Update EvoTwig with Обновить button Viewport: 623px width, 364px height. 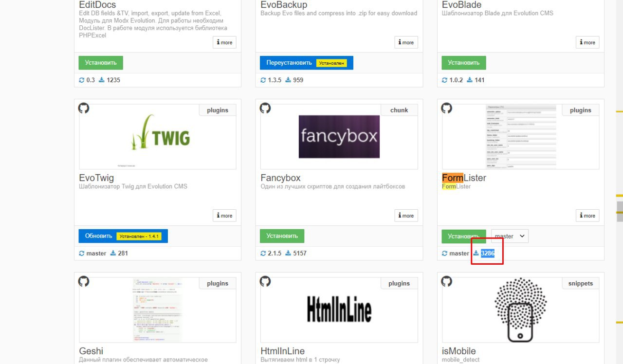click(123, 236)
